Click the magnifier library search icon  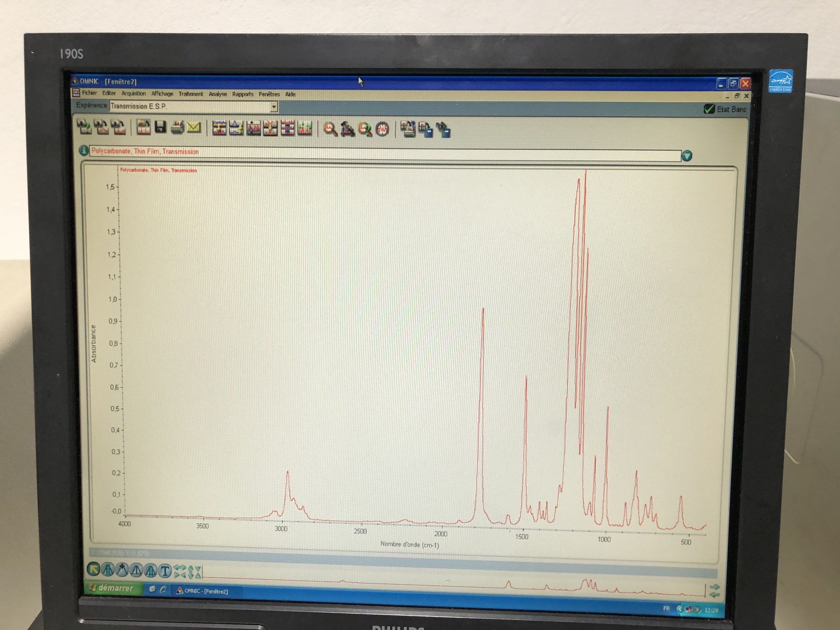pos(330,129)
